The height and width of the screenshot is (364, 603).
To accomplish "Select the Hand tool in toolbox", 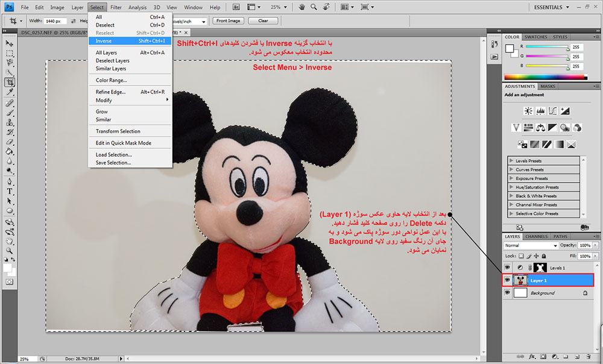I will pos(9,242).
